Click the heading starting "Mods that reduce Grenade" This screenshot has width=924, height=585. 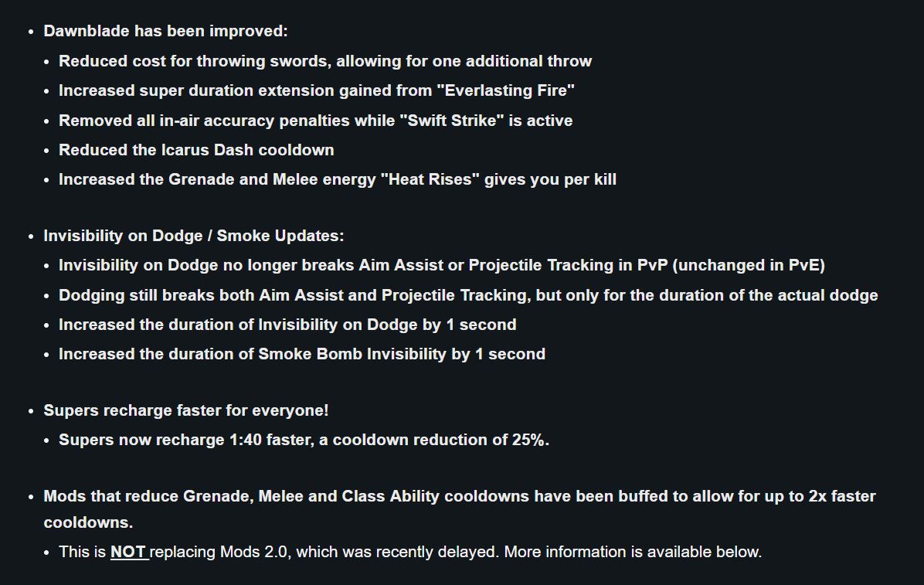459,496
